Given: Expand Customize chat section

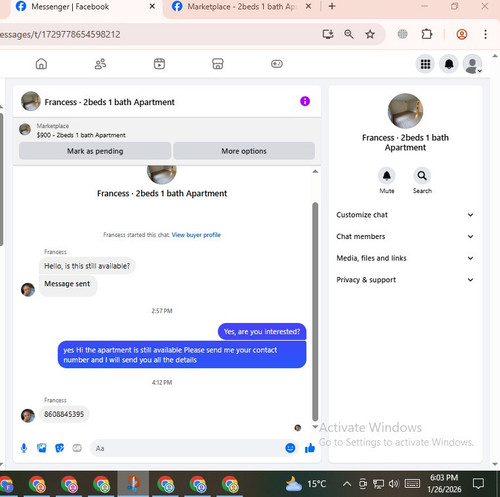Looking at the screenshot, I should [405, 215].
